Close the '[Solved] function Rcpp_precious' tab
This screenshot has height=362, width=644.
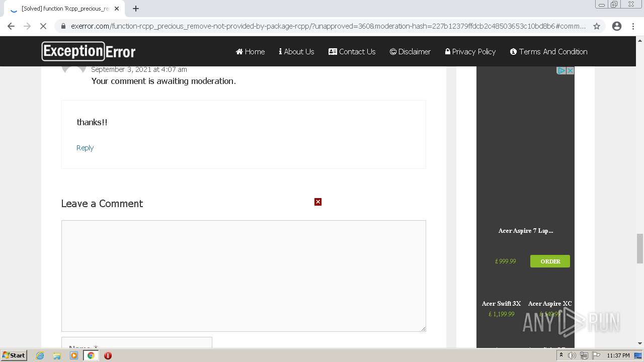click(x=117, y=9)
